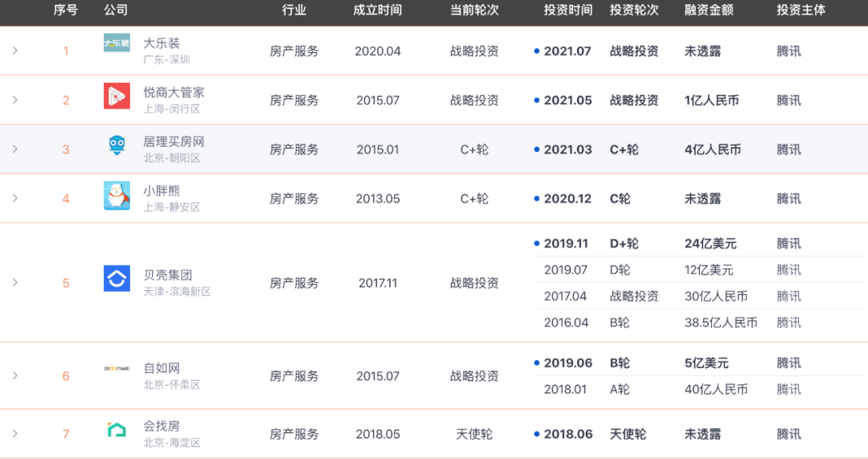
Task: Expand row 1 大乐装 details
Action: click(15, 51)
